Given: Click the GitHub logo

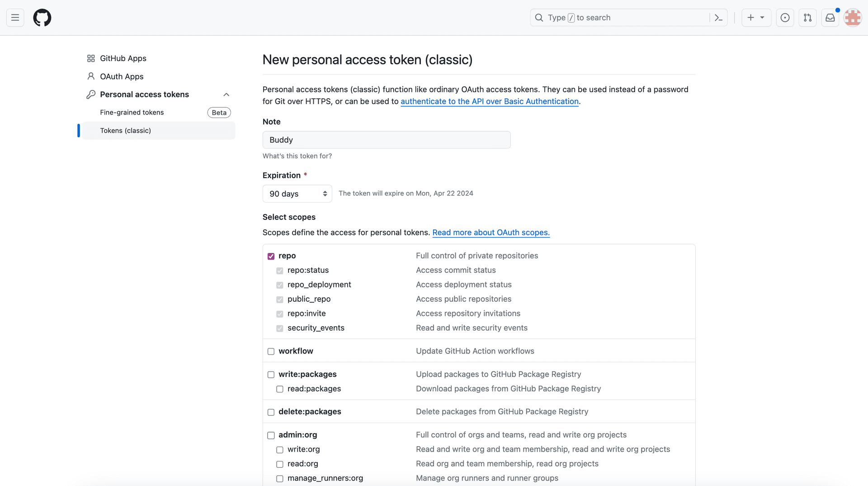Looking at the screenshot, I should [x=42, y=18].
